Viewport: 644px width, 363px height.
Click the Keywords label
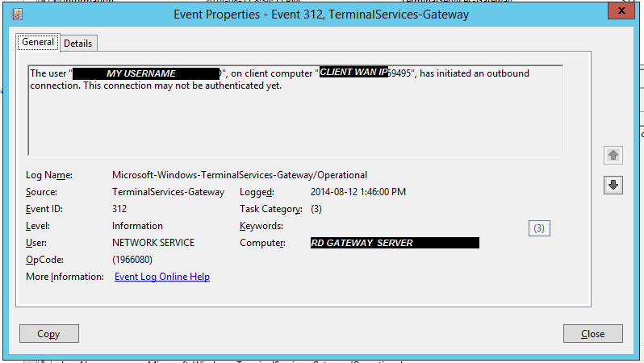261,226
